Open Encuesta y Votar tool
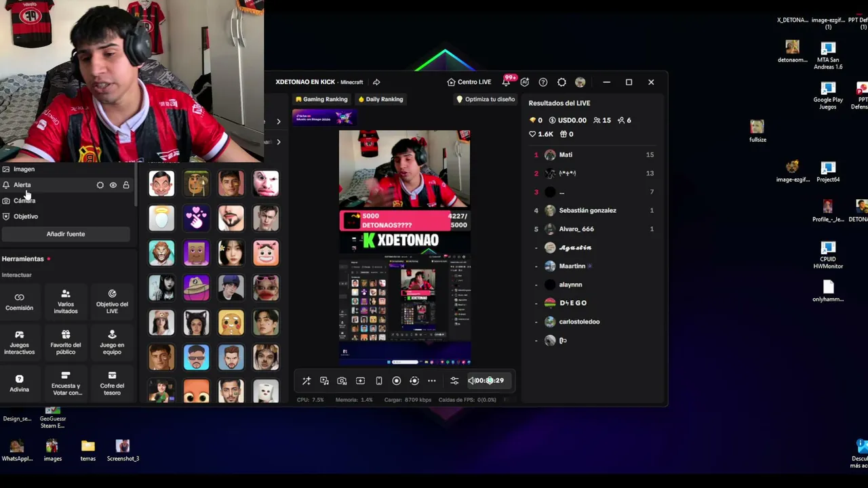This screenshot has height=488, width=868. pos(66,384)
